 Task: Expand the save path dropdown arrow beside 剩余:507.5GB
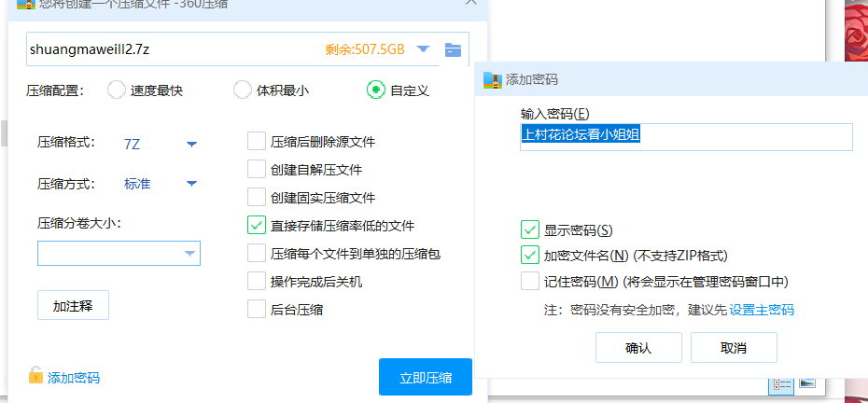click(x=424, y=49)
